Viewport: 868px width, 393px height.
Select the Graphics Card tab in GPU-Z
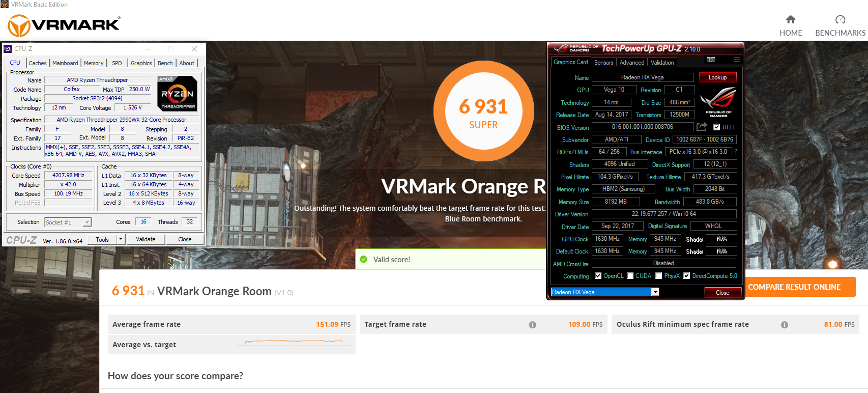coord(571,62)
